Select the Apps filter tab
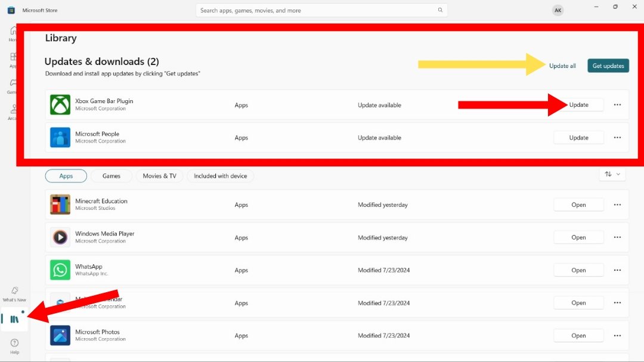 click(x=66, y=176)
